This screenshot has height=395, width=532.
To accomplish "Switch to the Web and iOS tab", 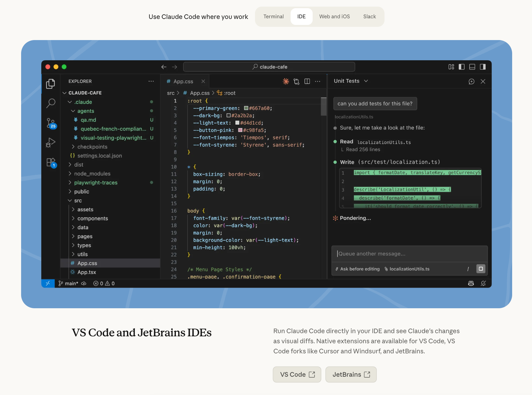I will point(334,17).
